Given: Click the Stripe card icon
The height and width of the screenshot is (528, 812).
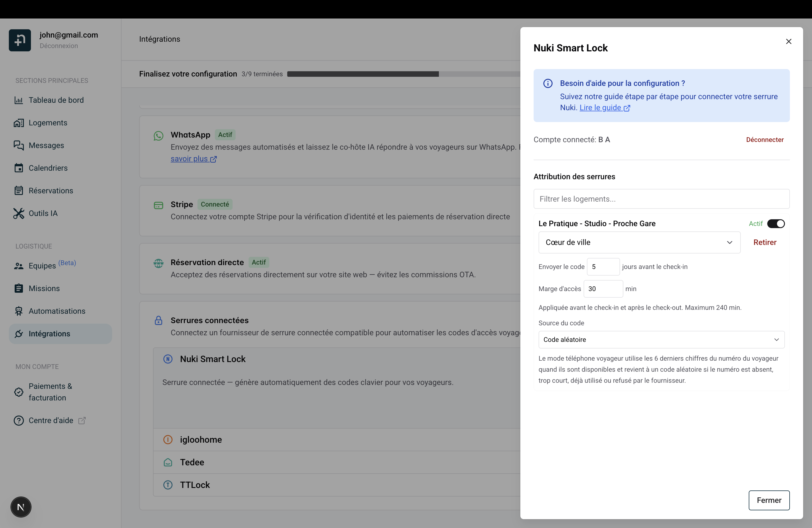Looking at the screenshot, I should pyautogui.click(x=158, y=205).
